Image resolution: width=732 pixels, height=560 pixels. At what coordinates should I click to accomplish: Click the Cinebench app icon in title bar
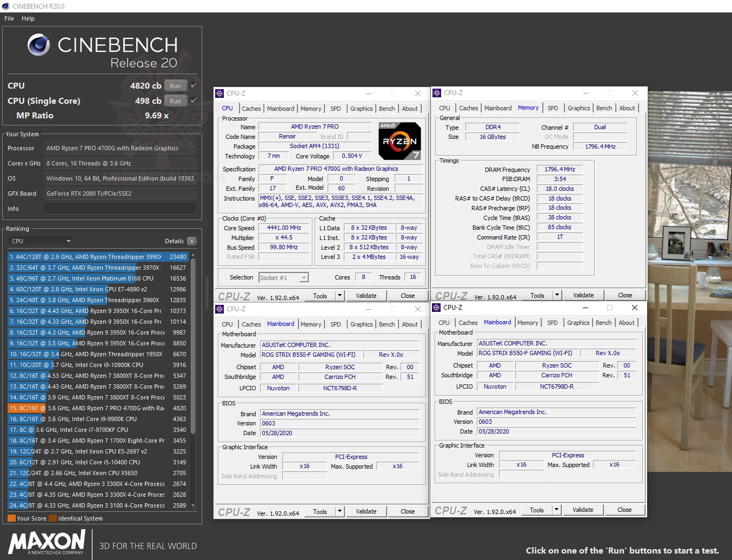[x=6, y=6]
